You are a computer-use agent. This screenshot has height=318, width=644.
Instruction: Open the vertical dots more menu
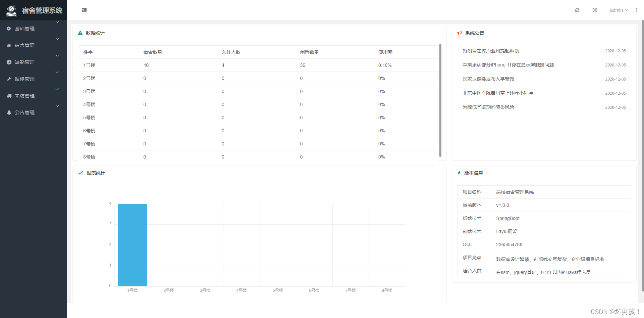(637, 10)
